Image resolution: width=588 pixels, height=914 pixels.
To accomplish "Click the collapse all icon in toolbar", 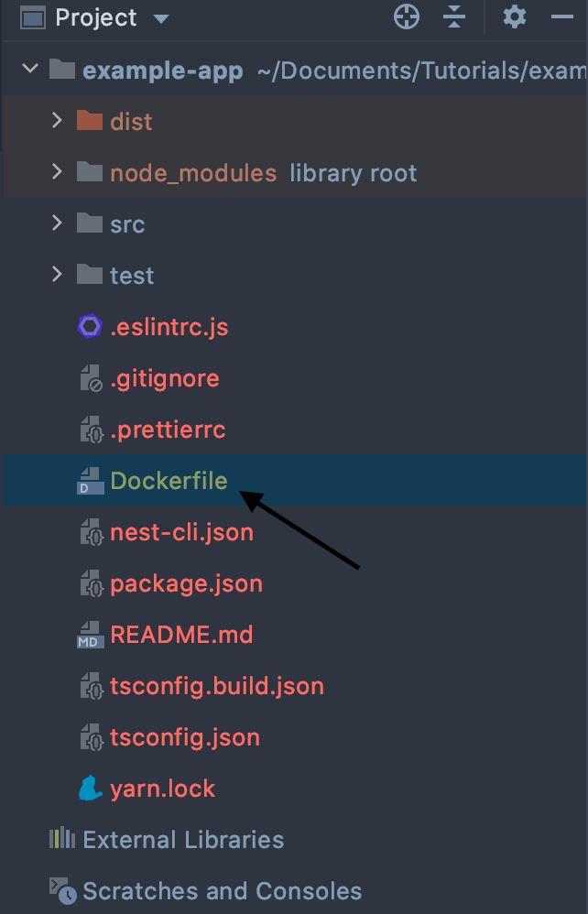I will (x=454, y=16).
